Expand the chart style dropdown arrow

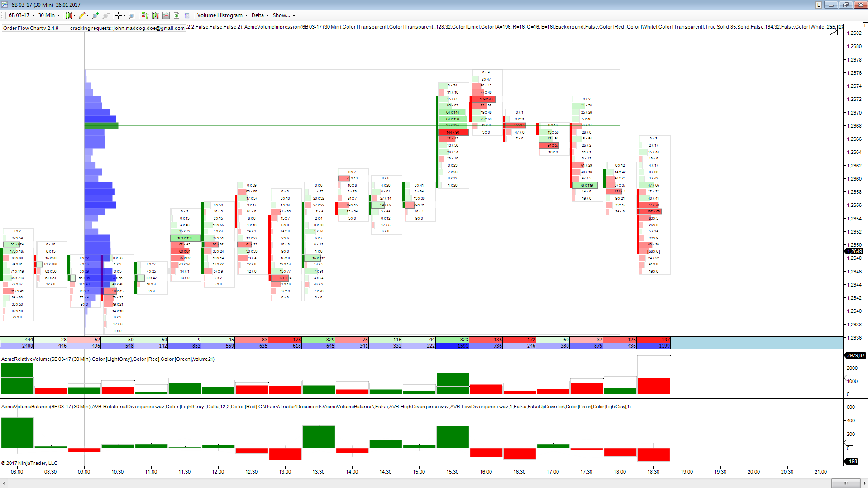(75, 15)
